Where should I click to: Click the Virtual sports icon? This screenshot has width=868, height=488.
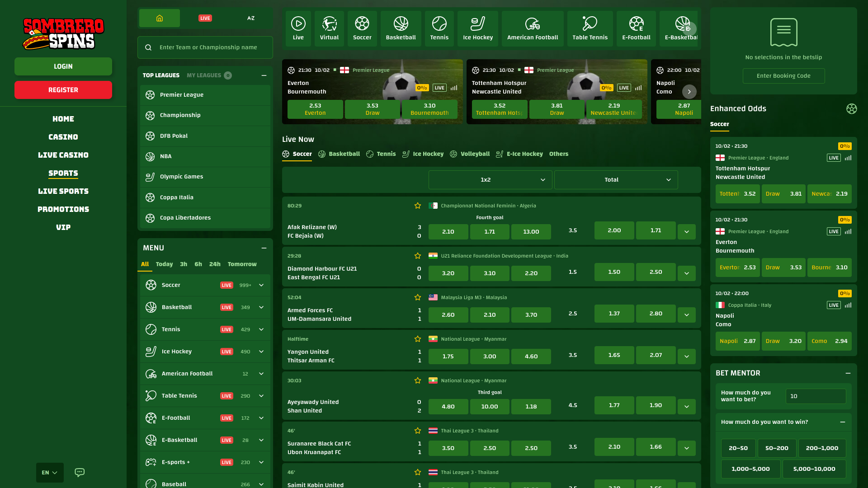click(x=329, y=28)
